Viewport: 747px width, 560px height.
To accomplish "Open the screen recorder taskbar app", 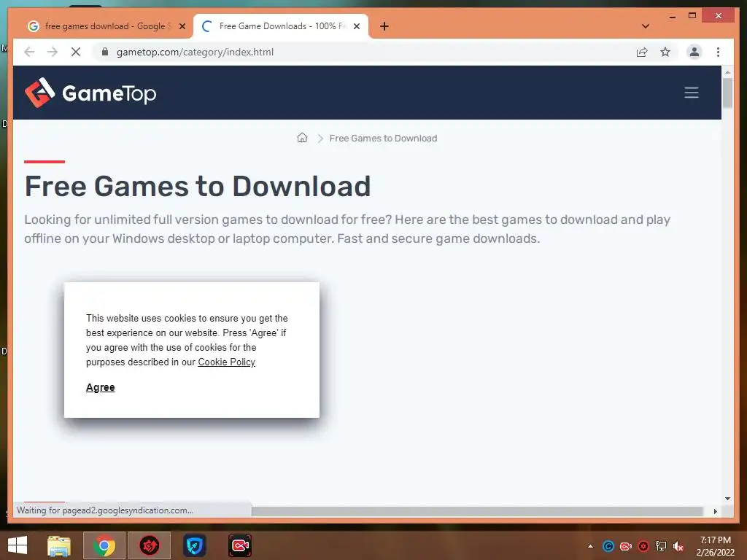I will point(239,545).
